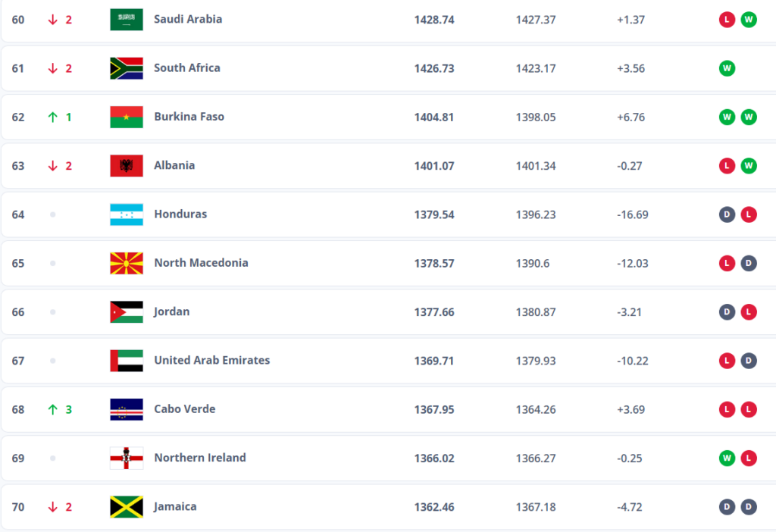
Task: Click the Saudi Arabia flag icon
Action: coord(127,20)
